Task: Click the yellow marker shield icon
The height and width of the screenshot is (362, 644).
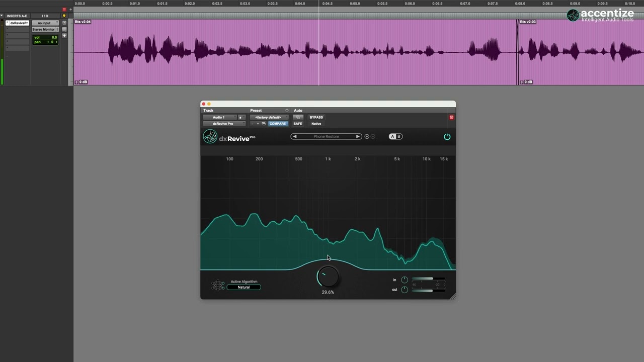Action: pos(64,16)
